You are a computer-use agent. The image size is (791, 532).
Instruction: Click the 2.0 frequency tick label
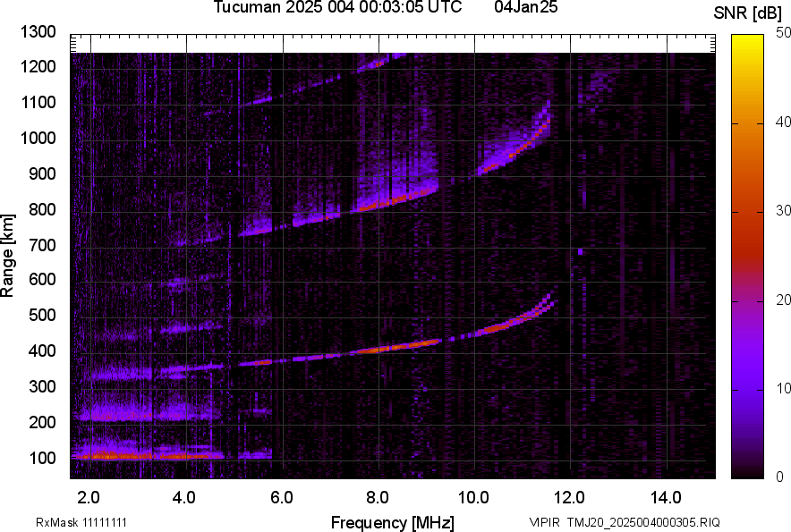click(89, 497)
